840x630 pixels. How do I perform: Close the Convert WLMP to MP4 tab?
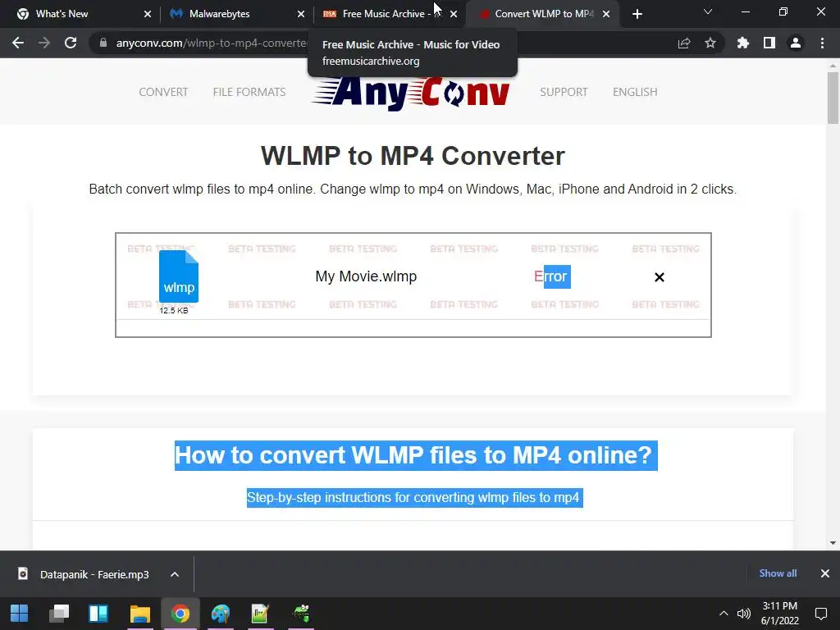606,14
